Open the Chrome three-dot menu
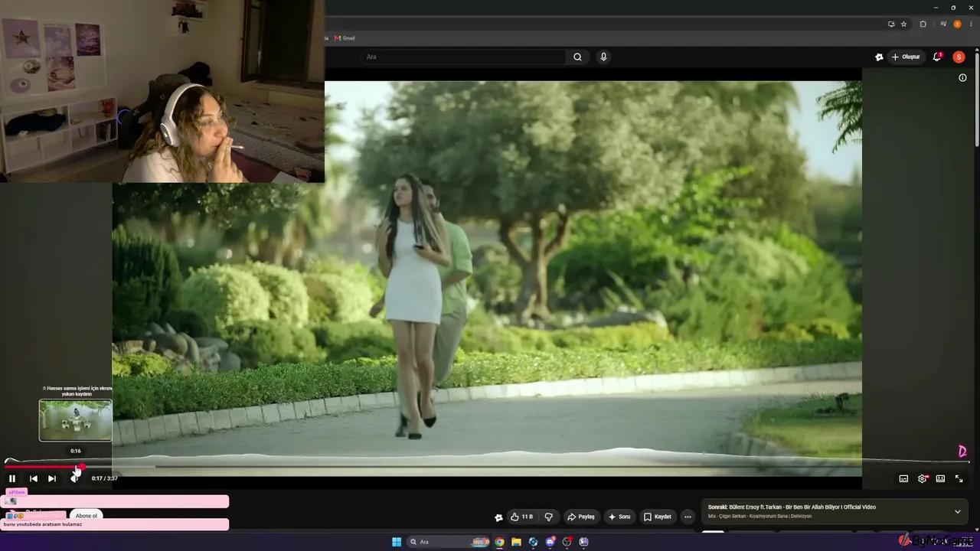This screenshot has width=980, height=551. coord(970,24)
